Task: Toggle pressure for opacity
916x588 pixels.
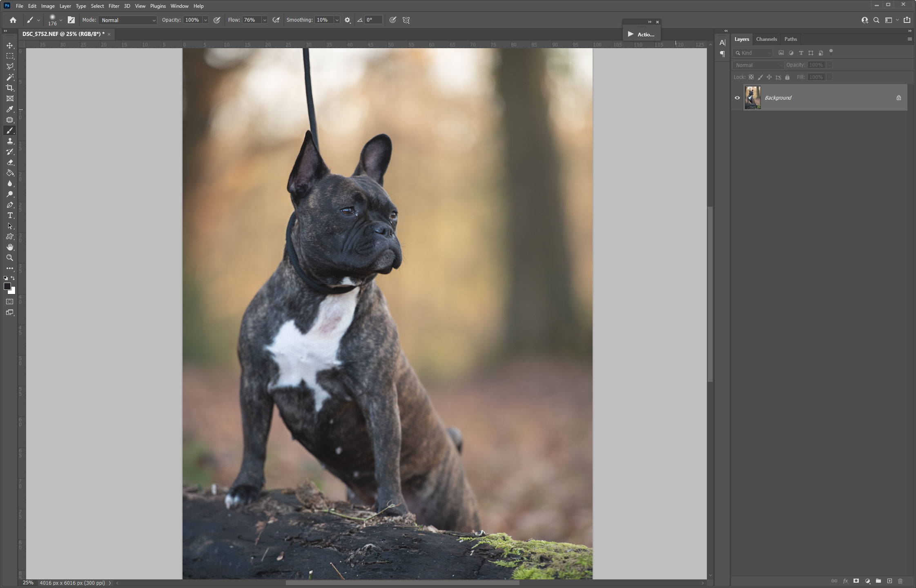Action: [217, 20]
